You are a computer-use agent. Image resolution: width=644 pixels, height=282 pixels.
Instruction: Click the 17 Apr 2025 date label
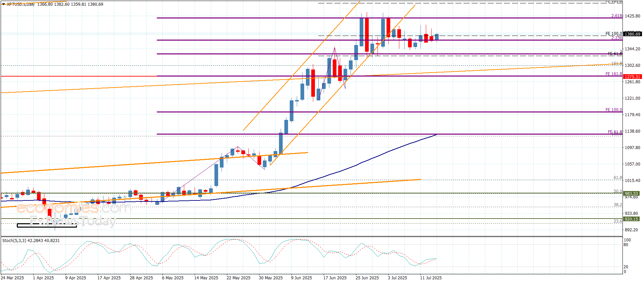pyautogui.click(x=109, y=278)
